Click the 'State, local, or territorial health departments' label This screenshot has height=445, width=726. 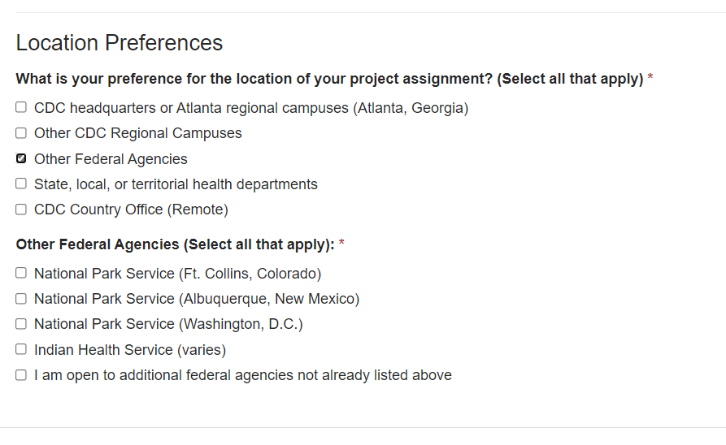[175, 184]
